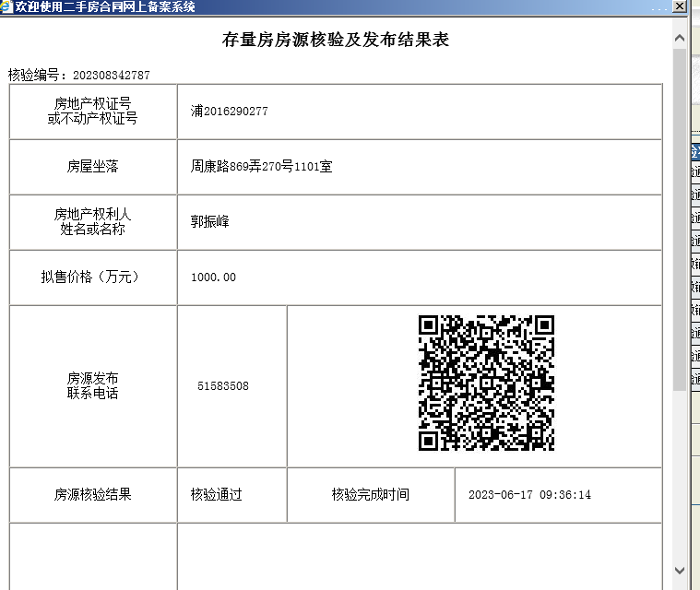Click contact phone 51583508
This screenshot has height=590, width=700.
click(x=223, y=386)
